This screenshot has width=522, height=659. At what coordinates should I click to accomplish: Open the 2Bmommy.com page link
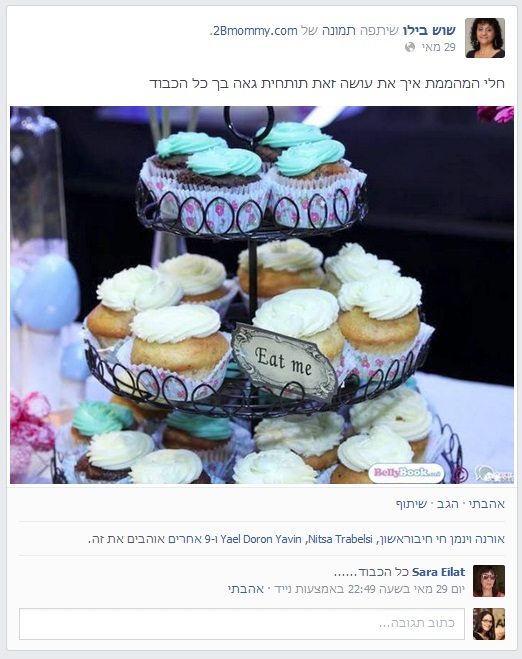(x=255, y=31)
